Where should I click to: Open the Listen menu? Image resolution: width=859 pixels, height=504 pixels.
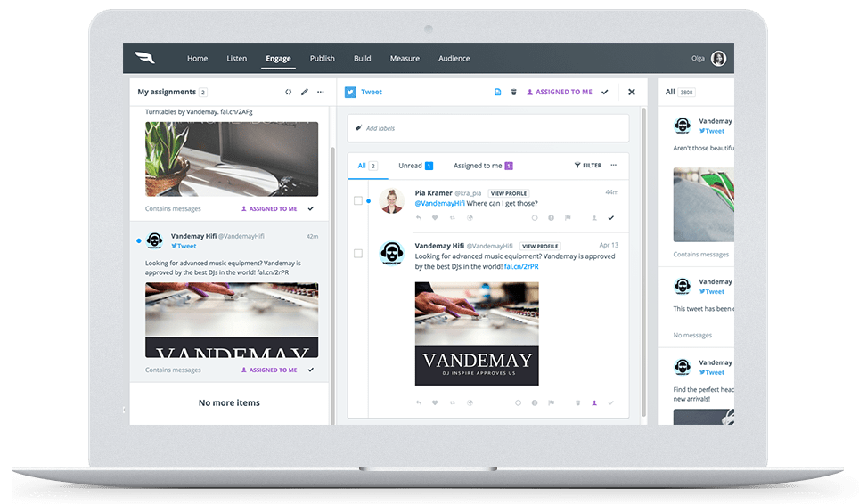tap(237, 59)
